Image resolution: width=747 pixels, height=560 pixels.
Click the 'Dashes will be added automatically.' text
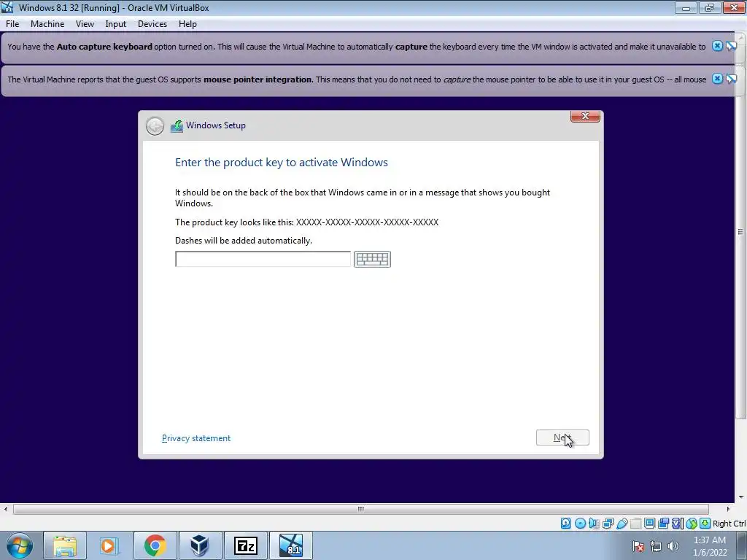[244, 241]
